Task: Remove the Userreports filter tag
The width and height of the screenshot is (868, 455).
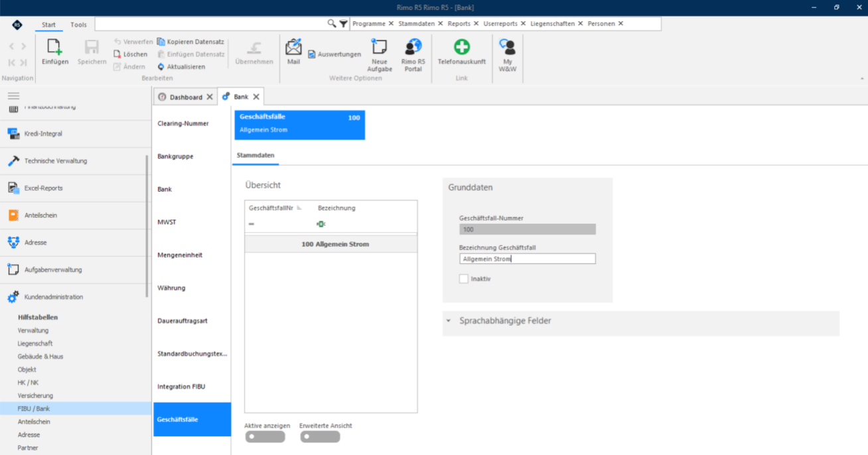Action: coord(523,24)
